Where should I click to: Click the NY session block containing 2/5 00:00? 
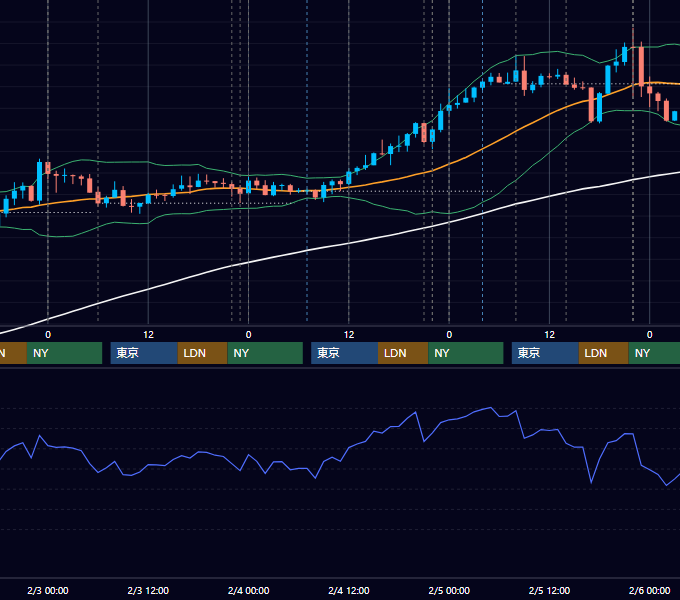click(466, 353)
